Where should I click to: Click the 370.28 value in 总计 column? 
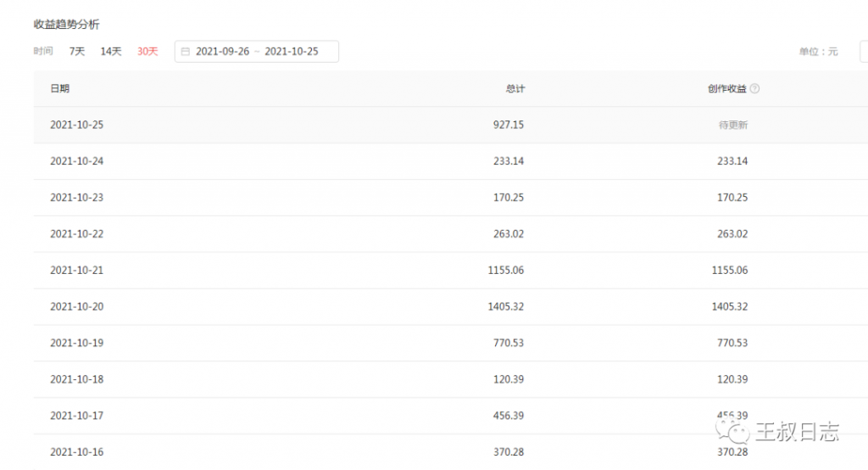point(509,452)
